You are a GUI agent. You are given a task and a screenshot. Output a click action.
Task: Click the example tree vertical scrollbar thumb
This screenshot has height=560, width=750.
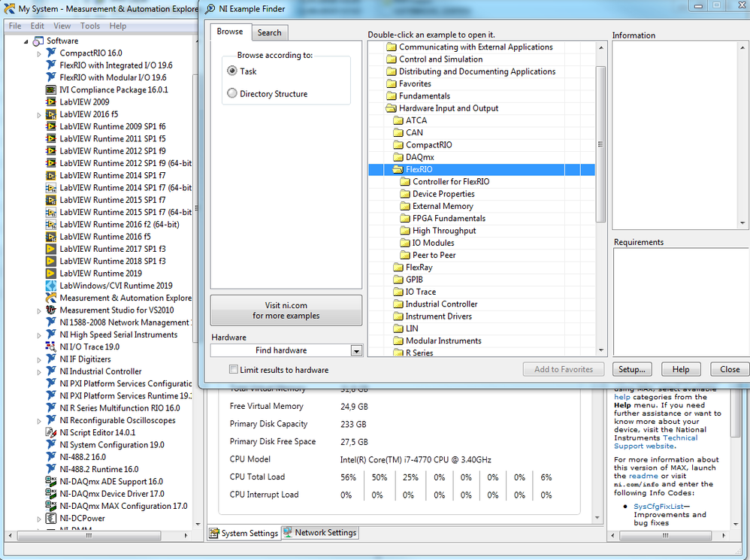point(600,144)
